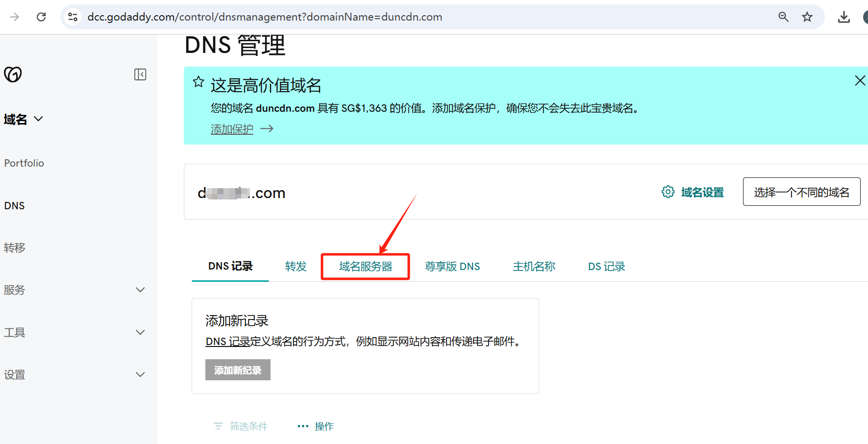The width and height of the screenshot is (868, 444).
Task: Click the 添加保护 link
Action: click(x=232, y=129)
